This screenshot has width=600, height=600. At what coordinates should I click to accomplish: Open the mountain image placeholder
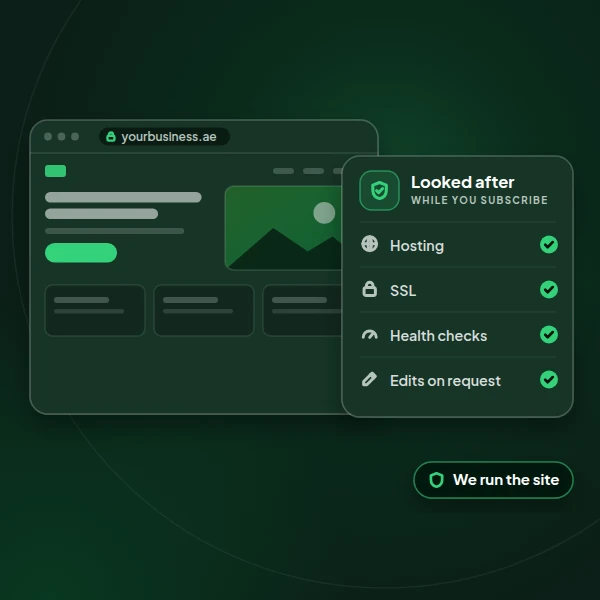(x=283, y=228)
